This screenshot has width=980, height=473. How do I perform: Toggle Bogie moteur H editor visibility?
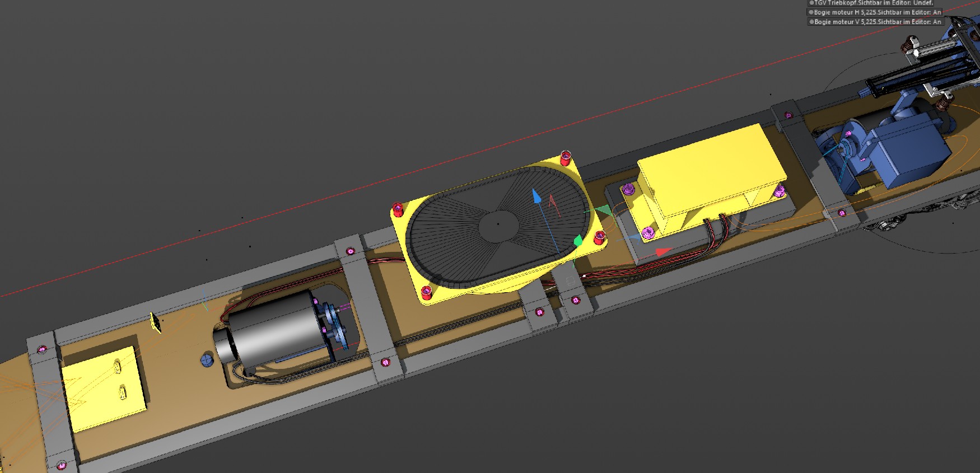coord(811,12)
